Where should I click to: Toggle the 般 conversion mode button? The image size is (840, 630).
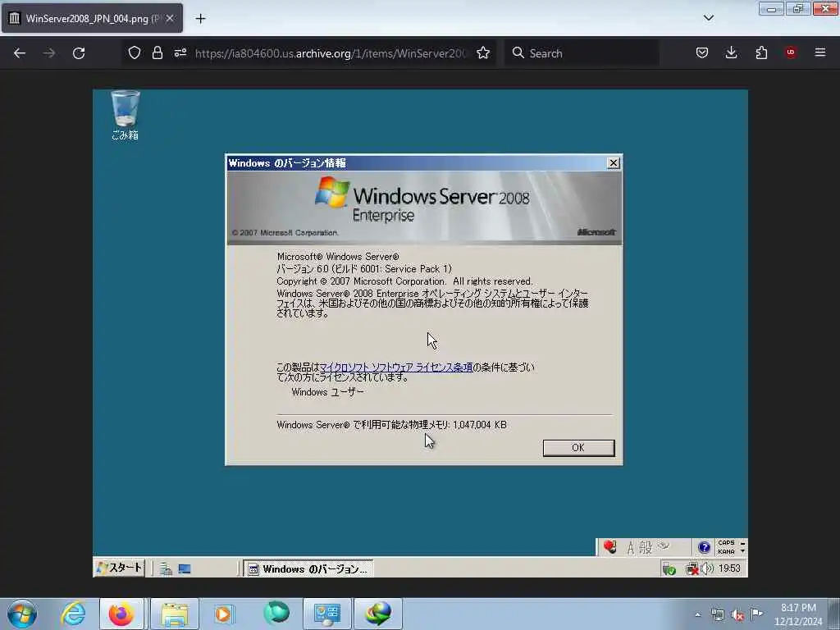[x=646, y=547]
